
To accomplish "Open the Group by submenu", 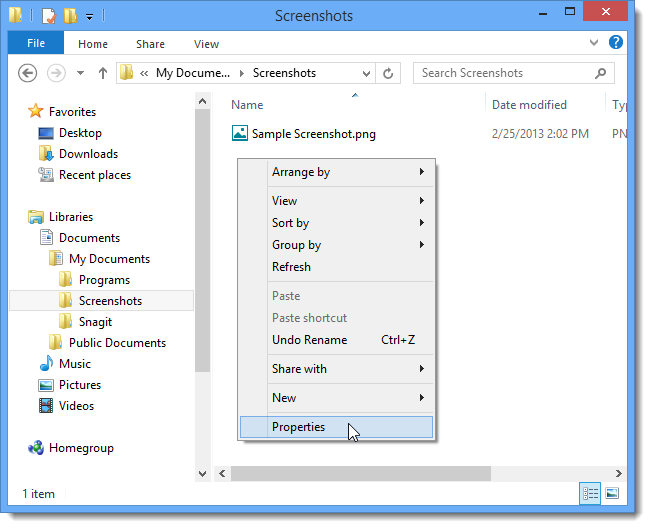I will click(336, 245).
